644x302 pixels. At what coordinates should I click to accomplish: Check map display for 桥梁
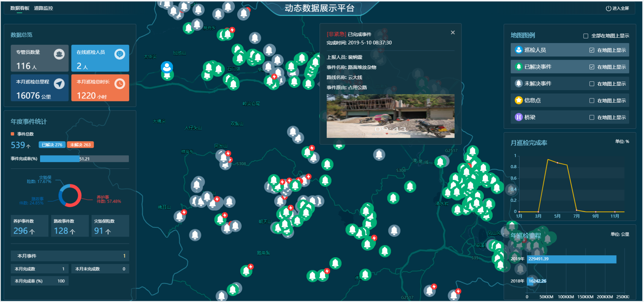pyautogui.click(x=592, y=117)
